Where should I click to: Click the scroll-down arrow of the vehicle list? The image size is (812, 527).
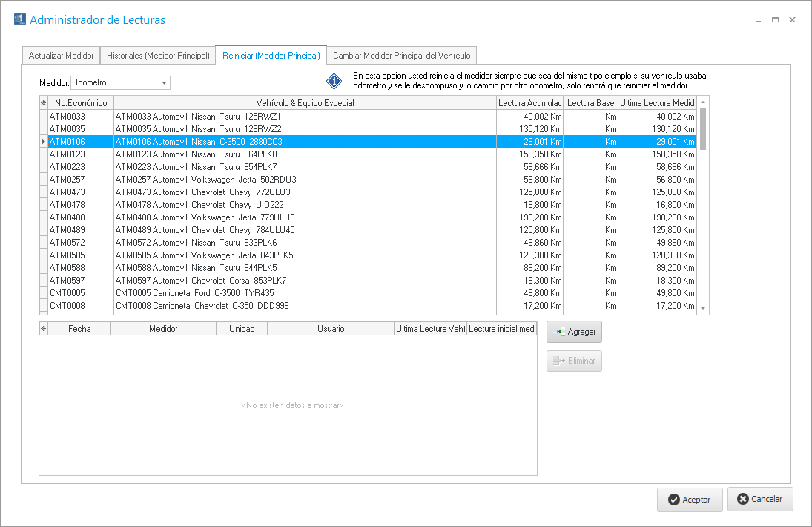point(703,308)
